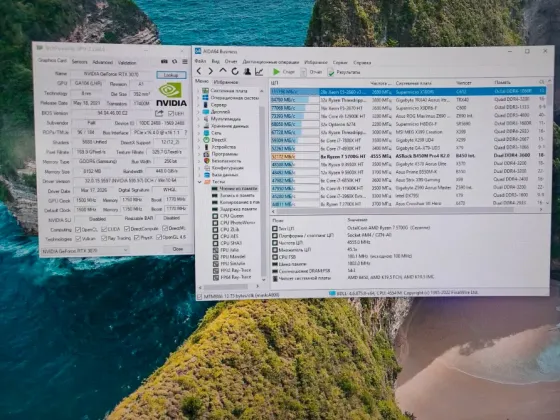Screen dimensions: 560x420
Task: Toggle the Ray Tracing checkbox
Action: pyautogui.click(x=104, y=238)
